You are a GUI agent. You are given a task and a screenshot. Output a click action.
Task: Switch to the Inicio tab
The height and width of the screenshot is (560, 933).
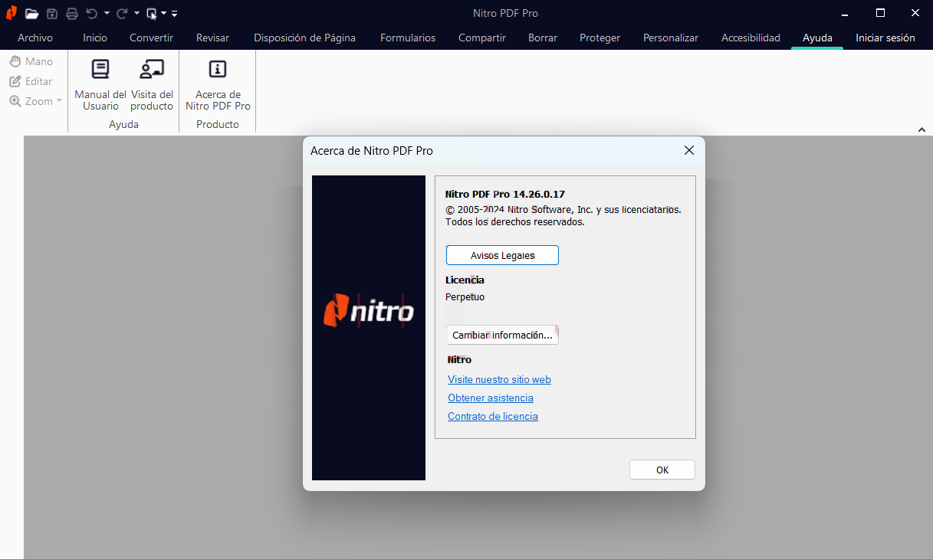pos(95,38)
